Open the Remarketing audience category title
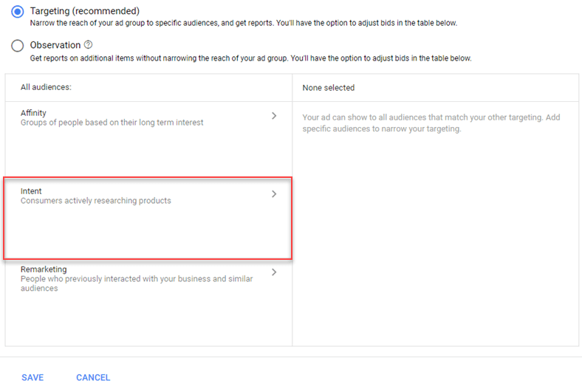582x392 pixels. [x=44, y=269]
